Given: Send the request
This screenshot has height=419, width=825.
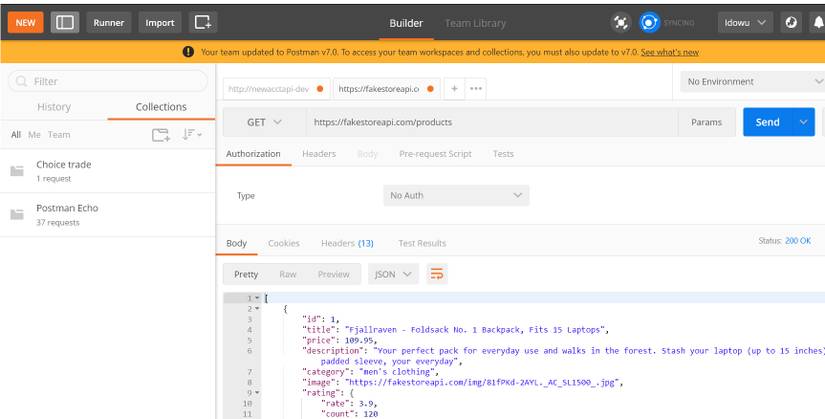Looking at the screenshot, I should 767,122.
